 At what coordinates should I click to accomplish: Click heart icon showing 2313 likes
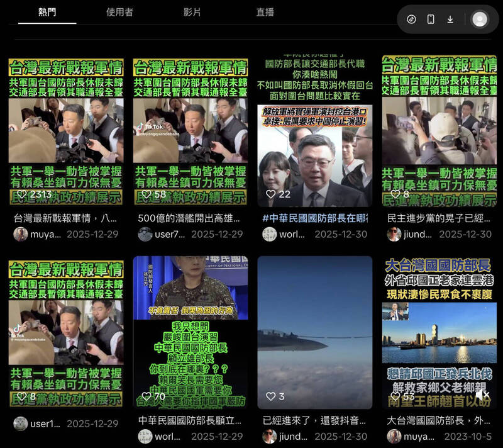[21, 194]
